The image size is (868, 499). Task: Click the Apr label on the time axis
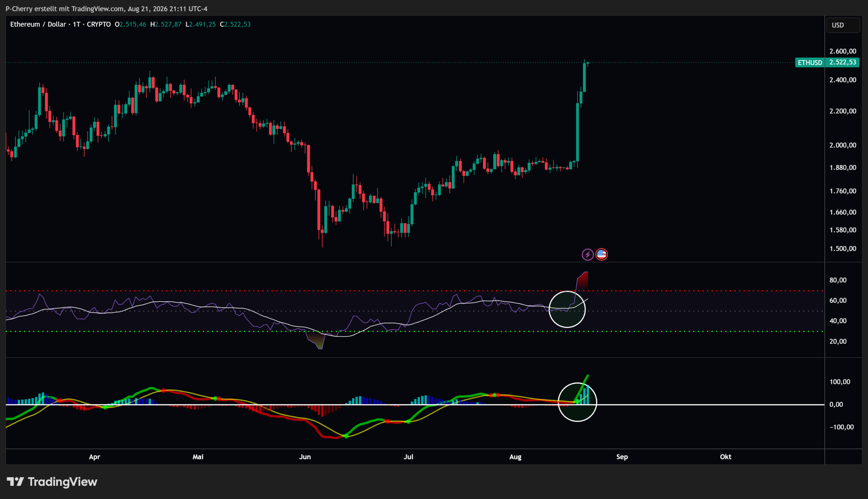pos(95,457)
